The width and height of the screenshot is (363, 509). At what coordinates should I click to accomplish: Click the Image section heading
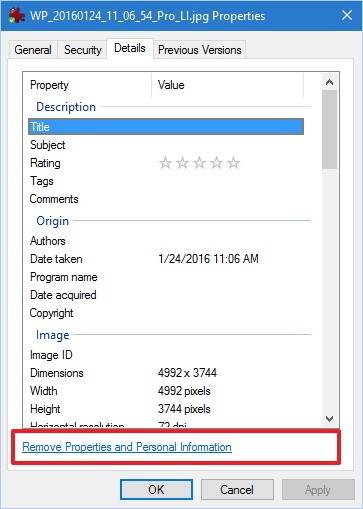coord(53,335)
